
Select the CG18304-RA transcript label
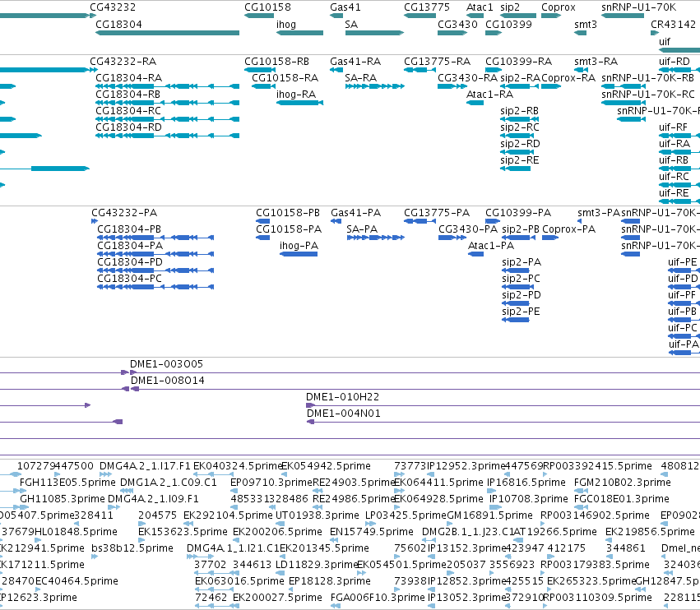[128, 78]
